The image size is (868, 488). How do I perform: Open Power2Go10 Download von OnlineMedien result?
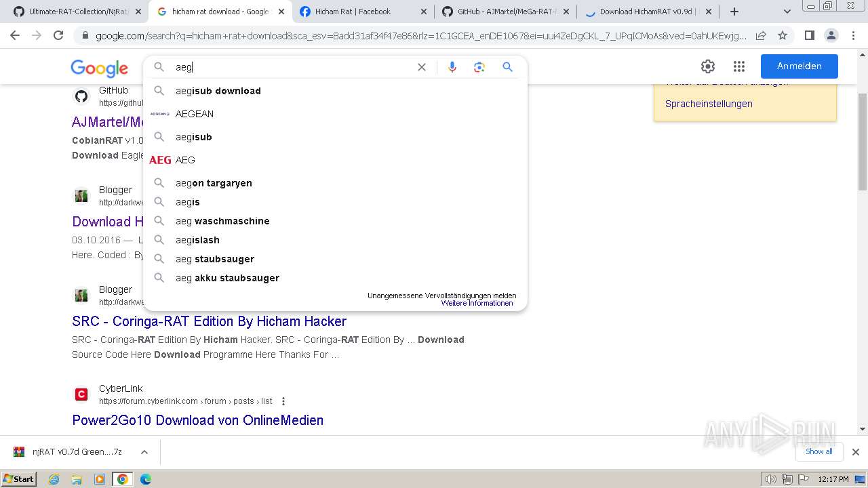coord(197,420)
